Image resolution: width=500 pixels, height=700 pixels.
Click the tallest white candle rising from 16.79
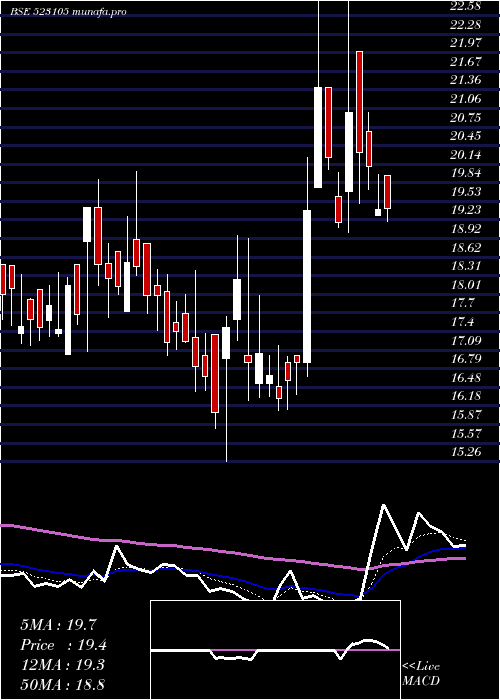307,286
